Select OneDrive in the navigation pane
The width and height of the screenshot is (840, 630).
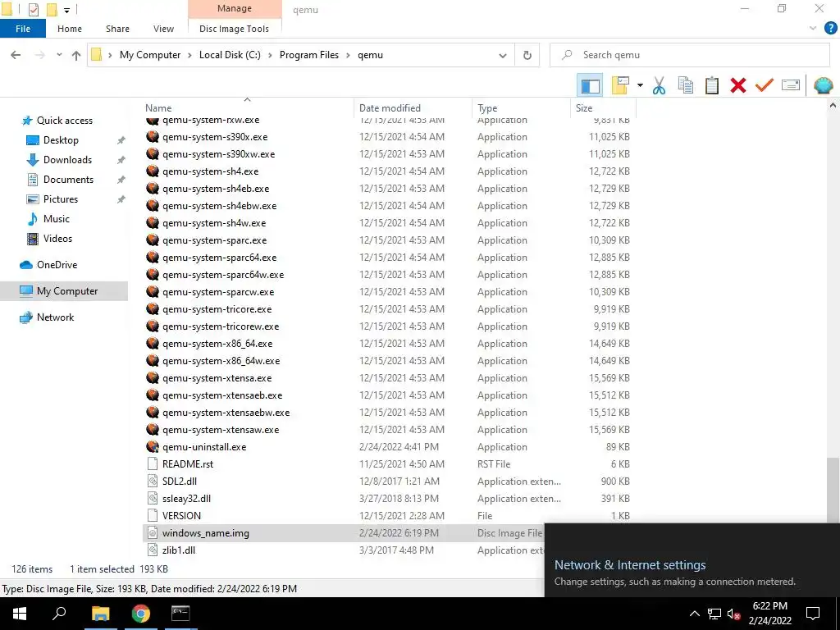[x=57, y=265]
